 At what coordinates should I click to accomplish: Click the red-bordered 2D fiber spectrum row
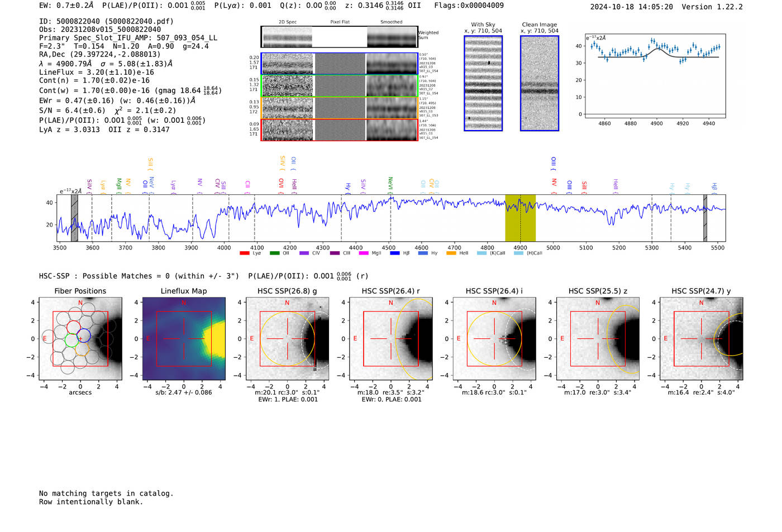tap(339, 130)
